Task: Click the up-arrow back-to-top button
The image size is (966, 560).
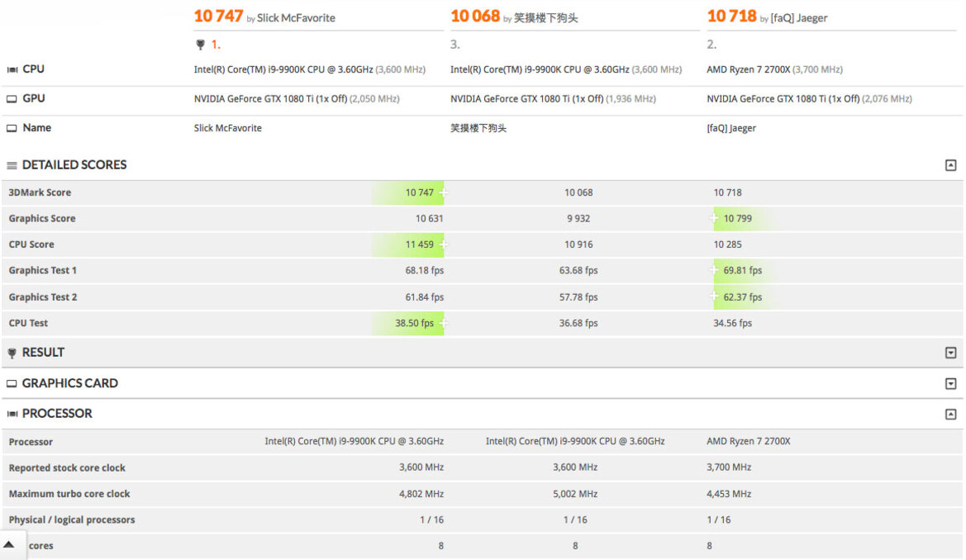Action: pos(9,544)
